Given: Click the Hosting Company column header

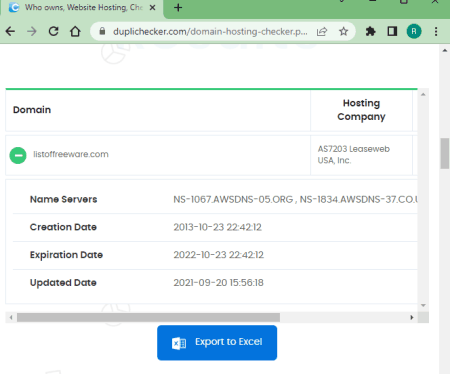Looking at the screenshot, I should 361,110.
